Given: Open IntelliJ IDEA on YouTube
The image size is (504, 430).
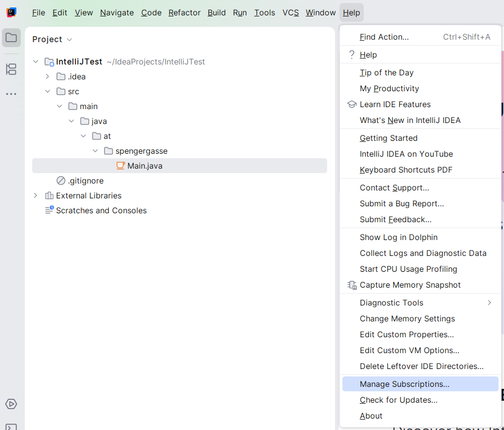Looking at the screenshot, I should (x=420, y=154).
